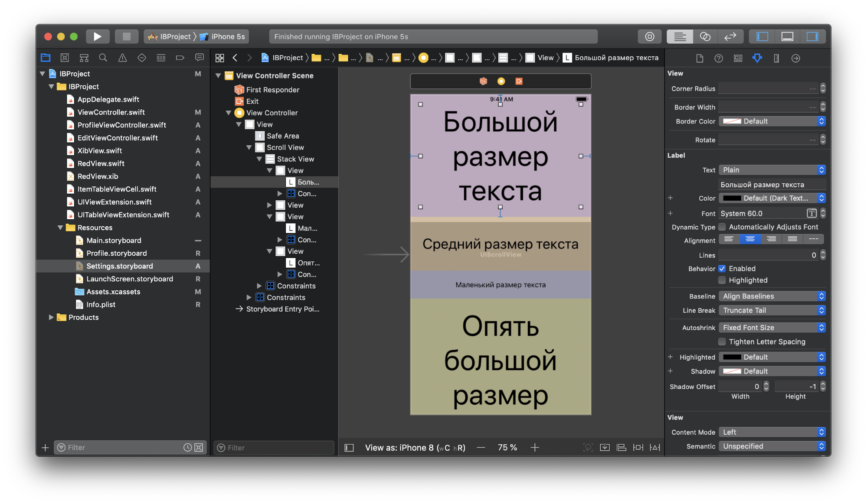This screenshot has height=504, width=867.
Task: Switch to the Size inspector ruler icon
Action: (x=776, y=58)
